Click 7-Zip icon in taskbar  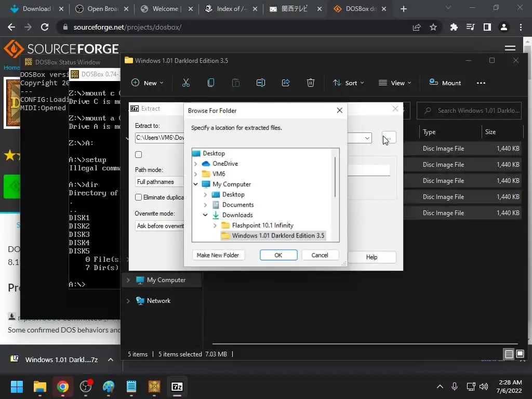[177, 387]
